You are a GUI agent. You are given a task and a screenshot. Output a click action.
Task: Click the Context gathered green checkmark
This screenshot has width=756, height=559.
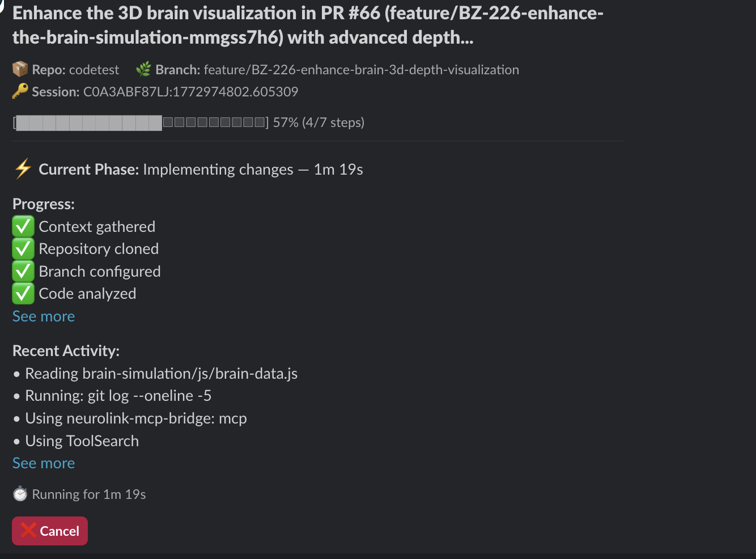click(x=23, y=227)
